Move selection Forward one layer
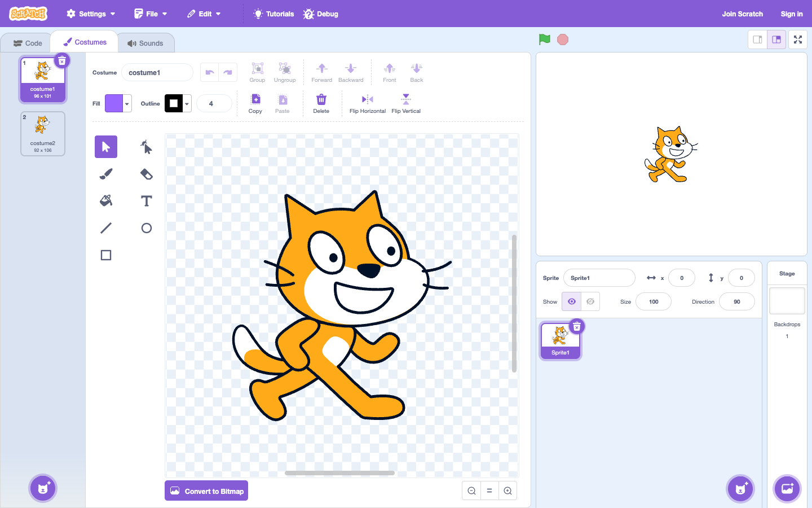This screenshot has height=508, width=812. click(322, 72)
